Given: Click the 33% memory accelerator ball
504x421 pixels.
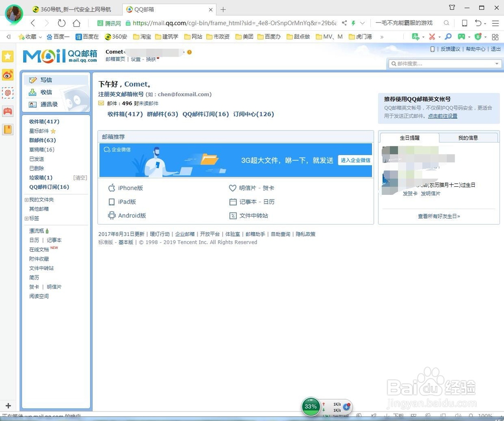Looking at the screenshot, I should pos(310,406).
